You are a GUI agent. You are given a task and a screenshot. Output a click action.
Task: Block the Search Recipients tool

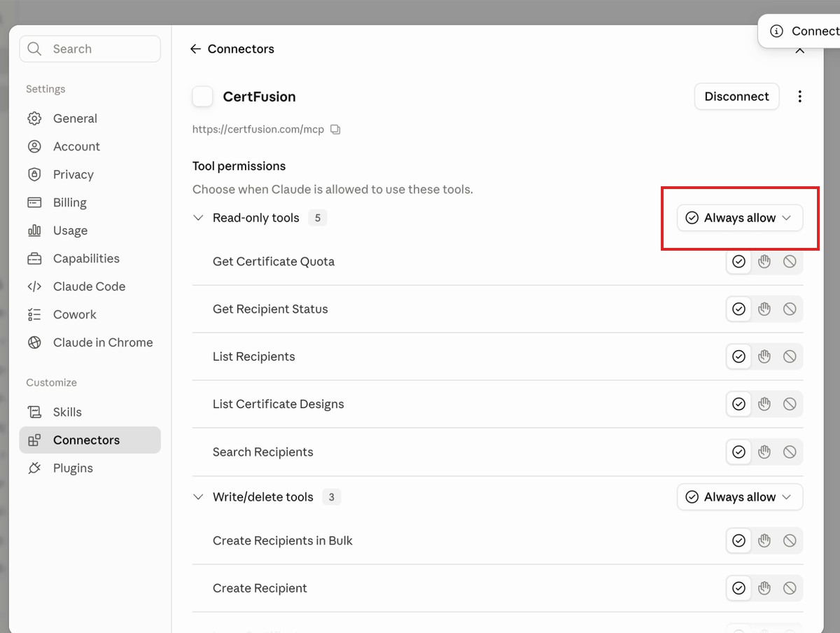790,452
